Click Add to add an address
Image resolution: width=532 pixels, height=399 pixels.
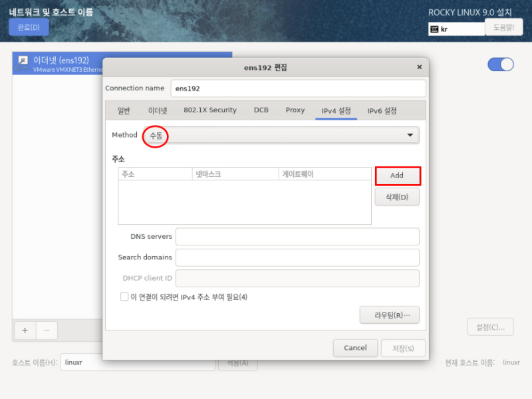397,176
